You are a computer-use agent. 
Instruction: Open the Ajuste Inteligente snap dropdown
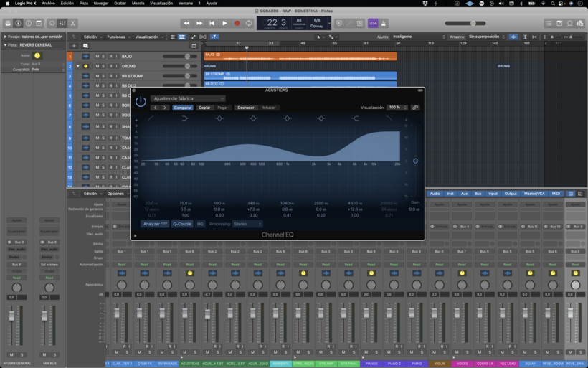click(x=419, y=37)
